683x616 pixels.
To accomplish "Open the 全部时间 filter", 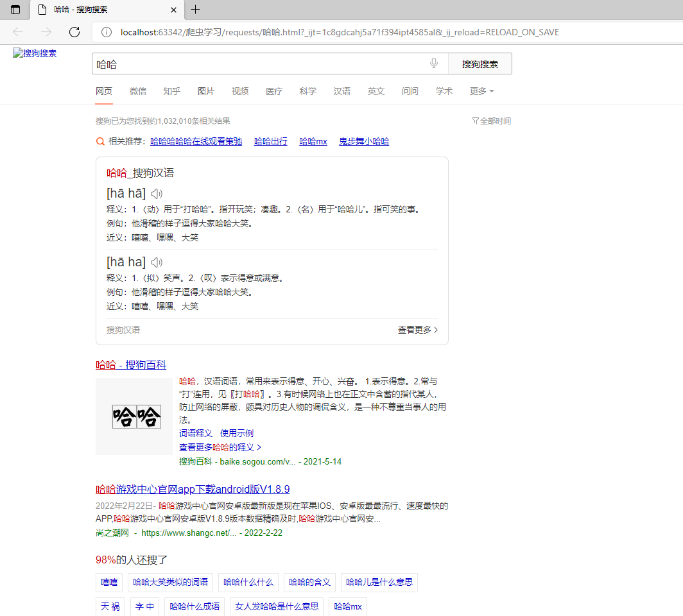I will [x=491, y=121].
